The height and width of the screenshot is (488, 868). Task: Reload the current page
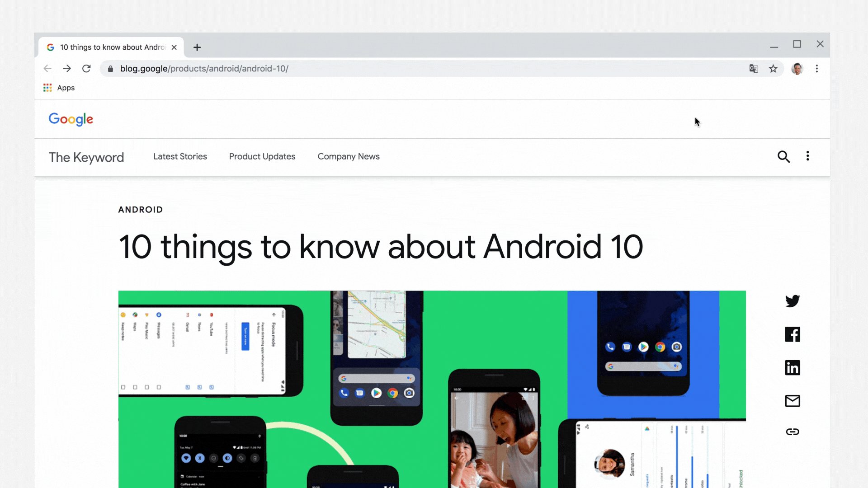pyautogui.click(x=86, y=69)
